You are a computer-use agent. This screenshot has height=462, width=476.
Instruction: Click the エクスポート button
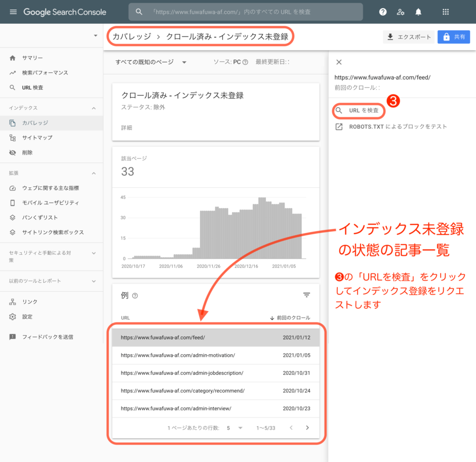409,37
